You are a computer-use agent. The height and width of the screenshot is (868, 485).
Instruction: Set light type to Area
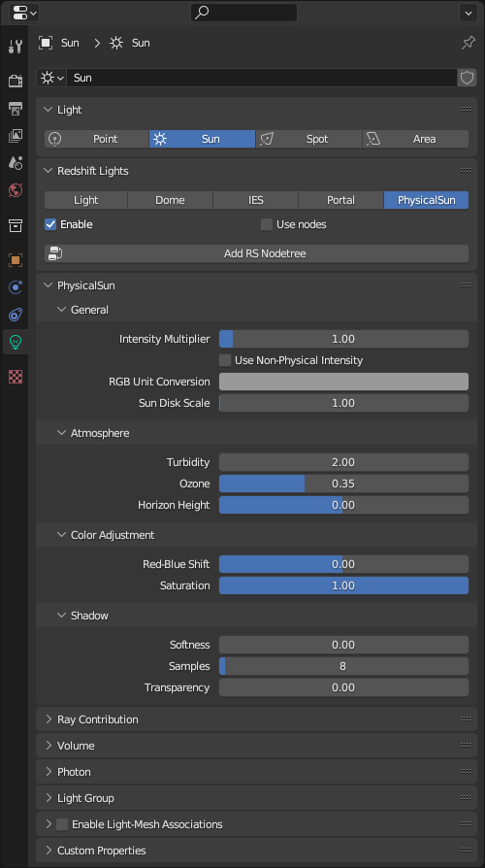tap(415, 139)
